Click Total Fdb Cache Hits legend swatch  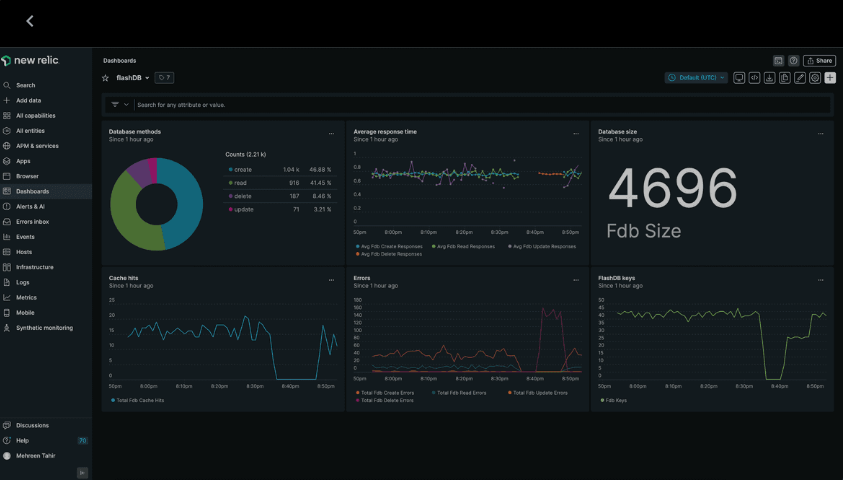[113, 400]
